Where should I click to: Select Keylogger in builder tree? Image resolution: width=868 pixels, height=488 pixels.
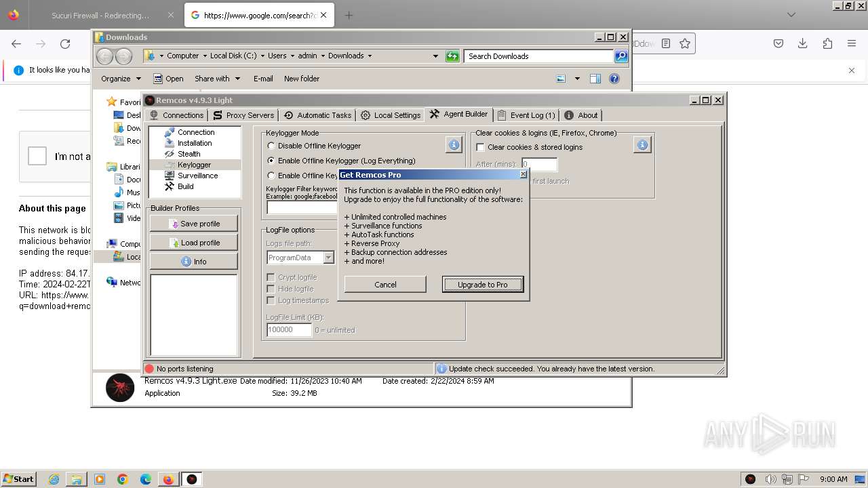(194, 165)
